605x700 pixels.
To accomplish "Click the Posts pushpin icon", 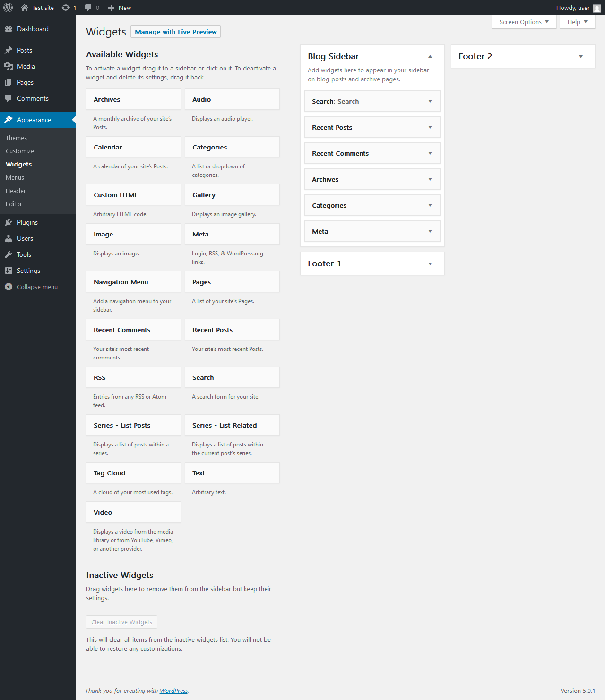I will pos(9,50).
